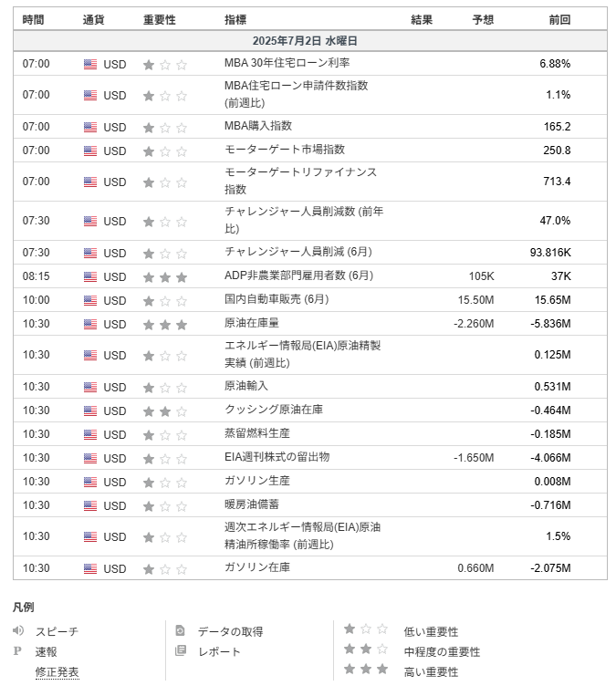This screenshot has height=686, width=616.
Task: Click the 高い重要性 three-star legend icon
Action: point(366,670)
